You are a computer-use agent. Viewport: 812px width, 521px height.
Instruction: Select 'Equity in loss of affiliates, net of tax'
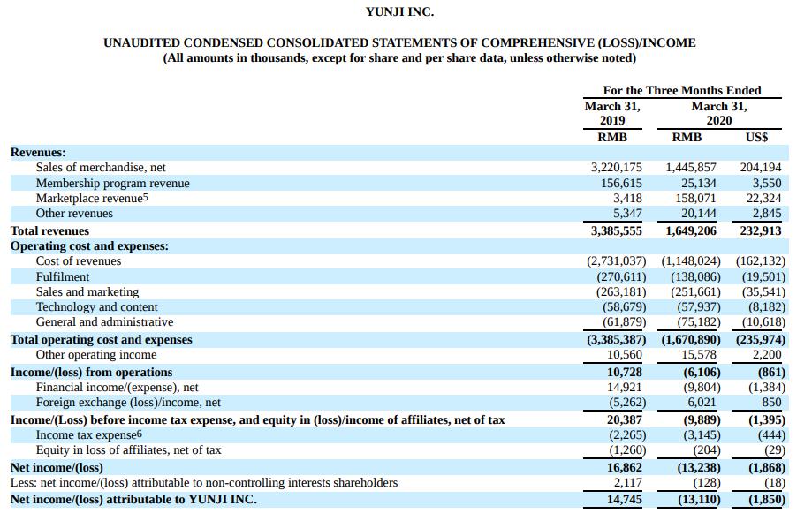(x=128, y=450)
